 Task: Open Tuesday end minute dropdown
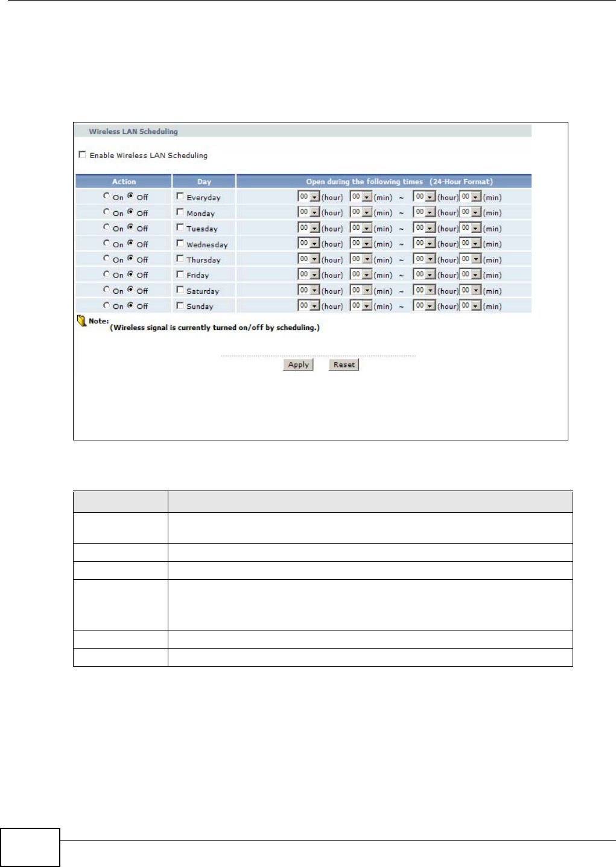pos(470,228)
